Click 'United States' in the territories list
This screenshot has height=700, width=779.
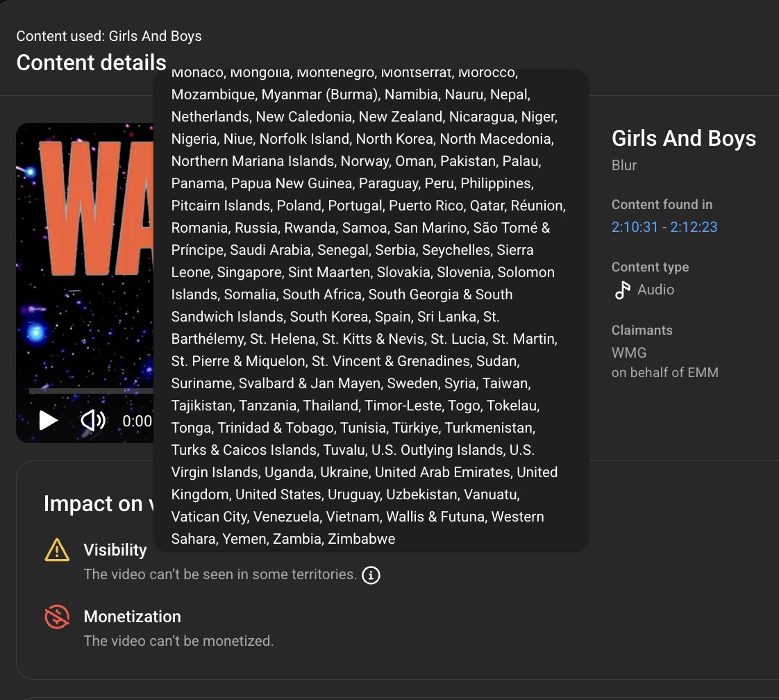pos(278,494)
